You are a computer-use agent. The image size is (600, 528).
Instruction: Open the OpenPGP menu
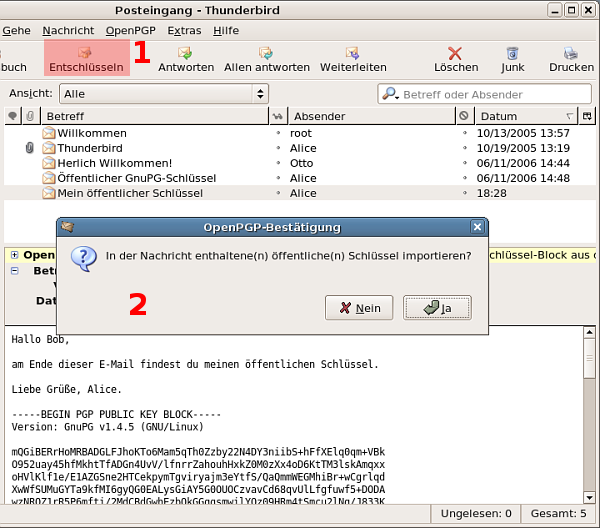tap(130, 30)
